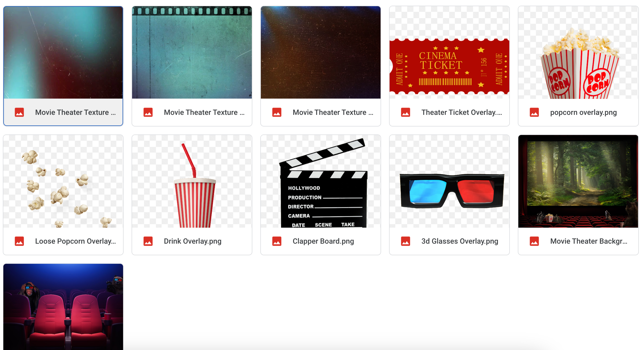This screenshot has height=350, width=644.
Task: Click the 'Loose Popcorn Overlay...' file name
Action: 75,241
